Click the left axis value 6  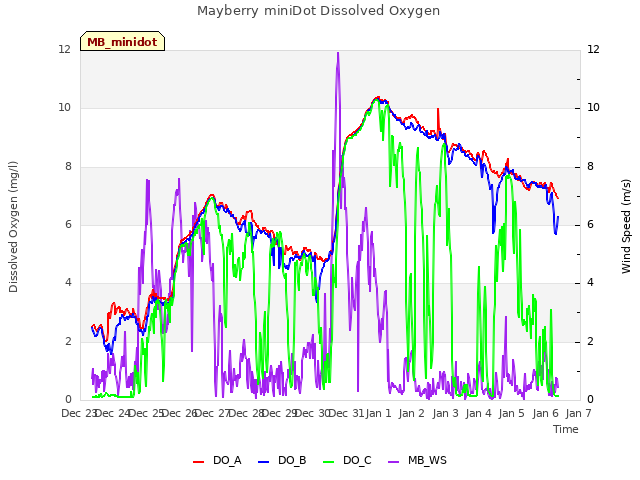pyautogui.click(x=68, y=224)
